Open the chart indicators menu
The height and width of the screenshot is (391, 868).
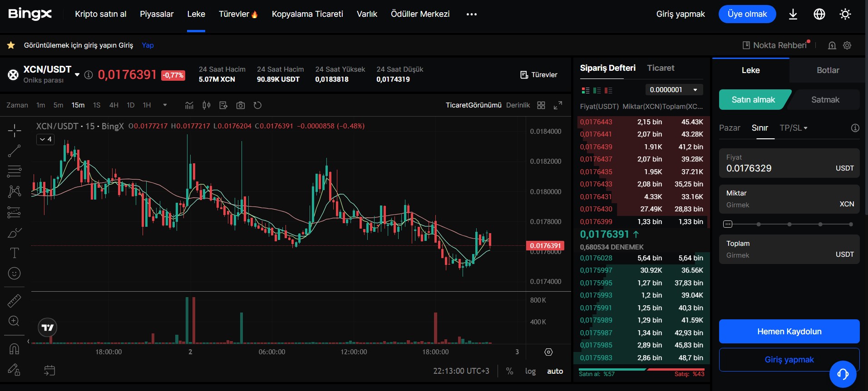[189, 105]
